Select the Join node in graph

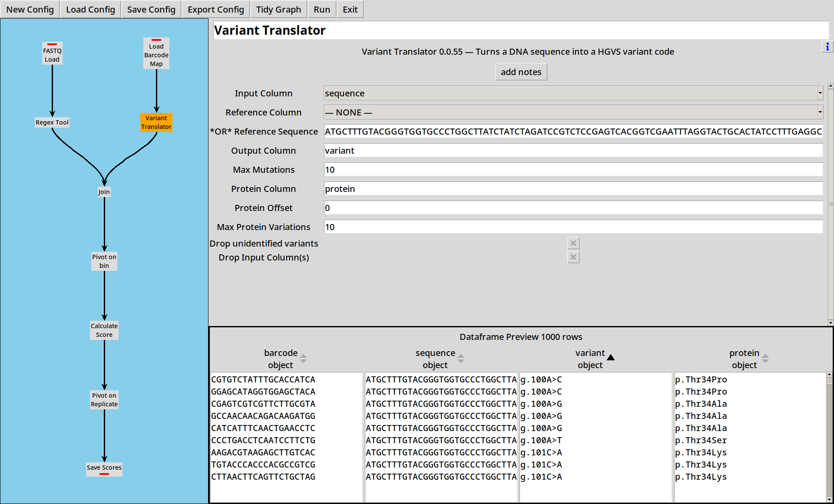pyautogui.click(x=104, y=192)
